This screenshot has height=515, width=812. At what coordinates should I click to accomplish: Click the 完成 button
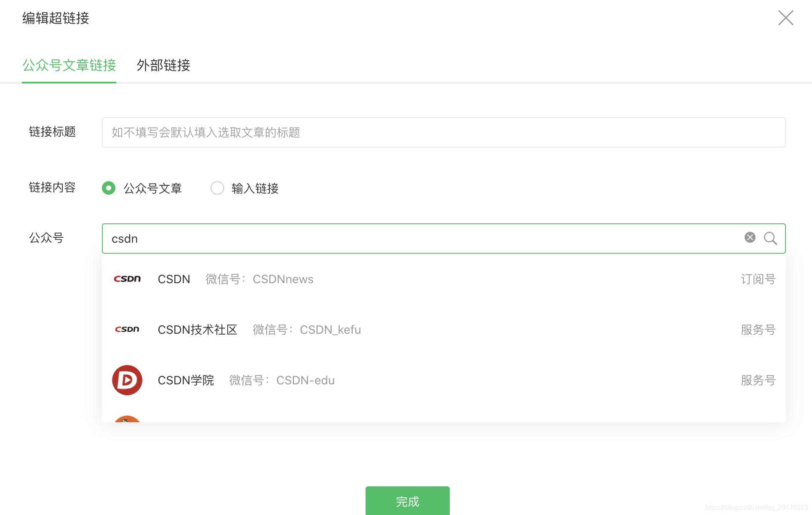click(407, 501)
